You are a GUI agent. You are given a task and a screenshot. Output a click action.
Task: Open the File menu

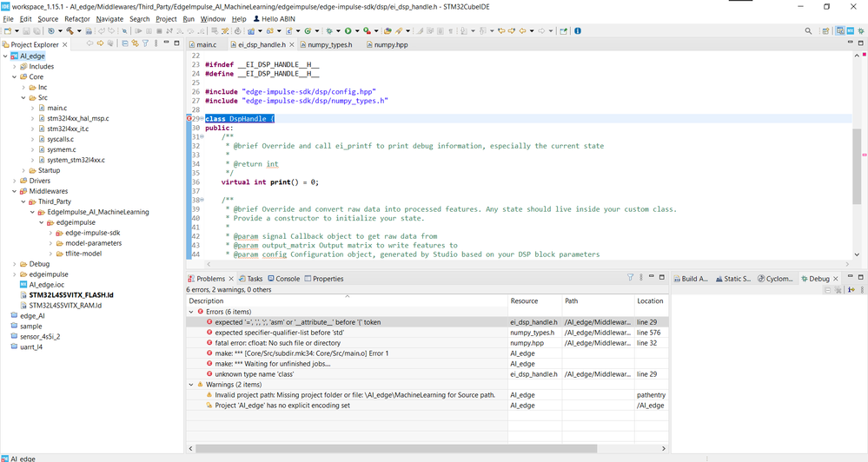pyautogui.click(x=9, y=19)
